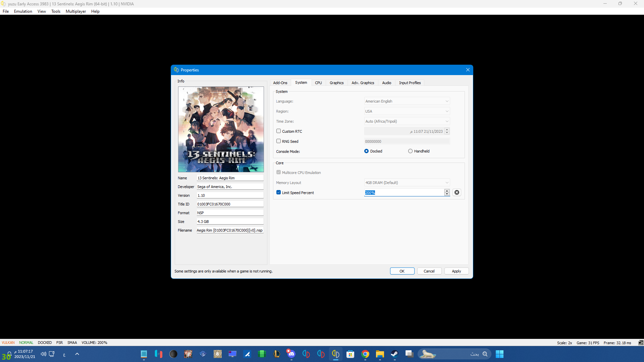This screenshot has width=644, height=362.
Task: Switch to the CPU tab
Action: click(x=318, y=83)
